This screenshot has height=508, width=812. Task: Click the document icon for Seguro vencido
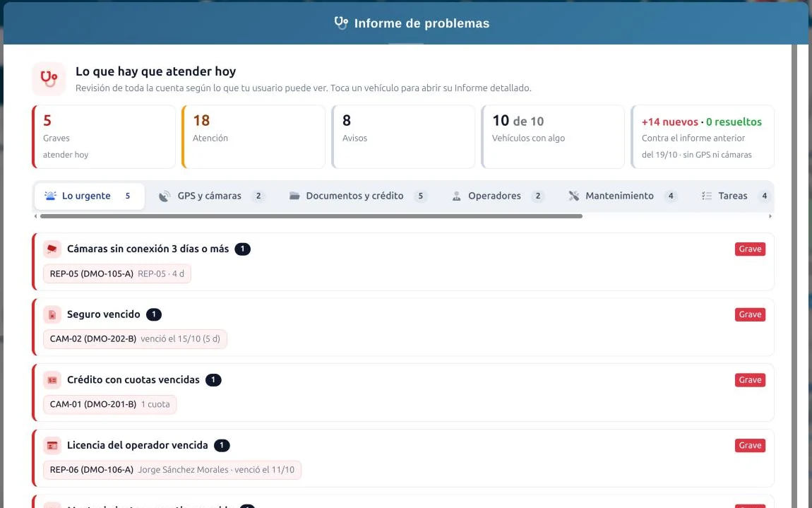[x=52, y=314]
